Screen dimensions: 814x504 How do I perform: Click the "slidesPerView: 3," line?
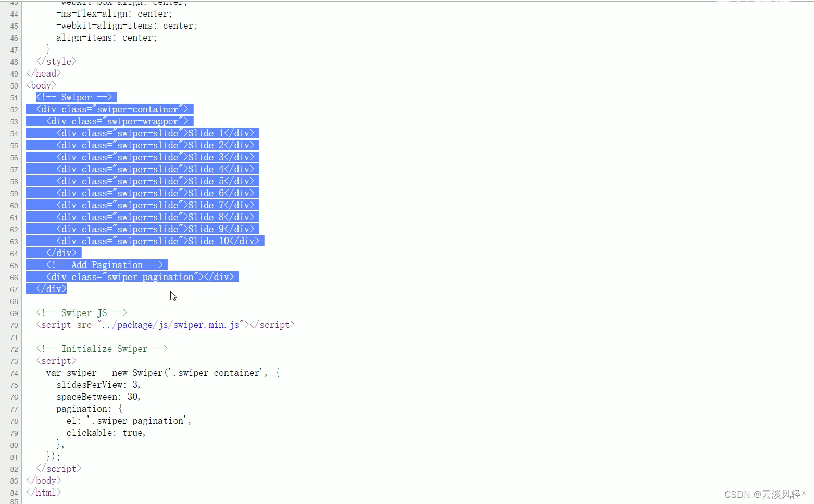[98, 385]
